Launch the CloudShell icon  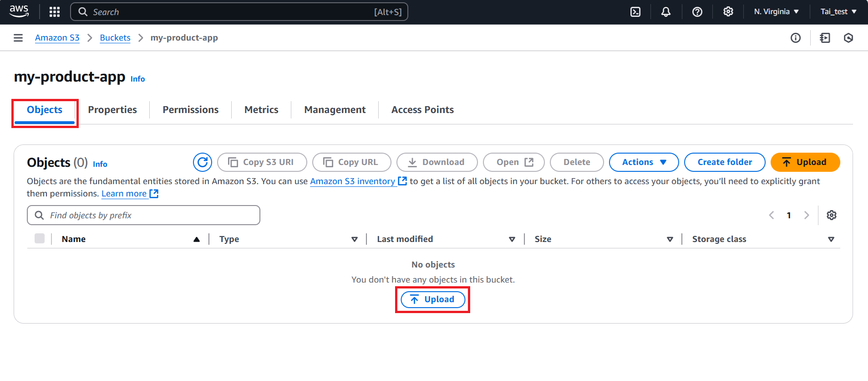(635, 12)
